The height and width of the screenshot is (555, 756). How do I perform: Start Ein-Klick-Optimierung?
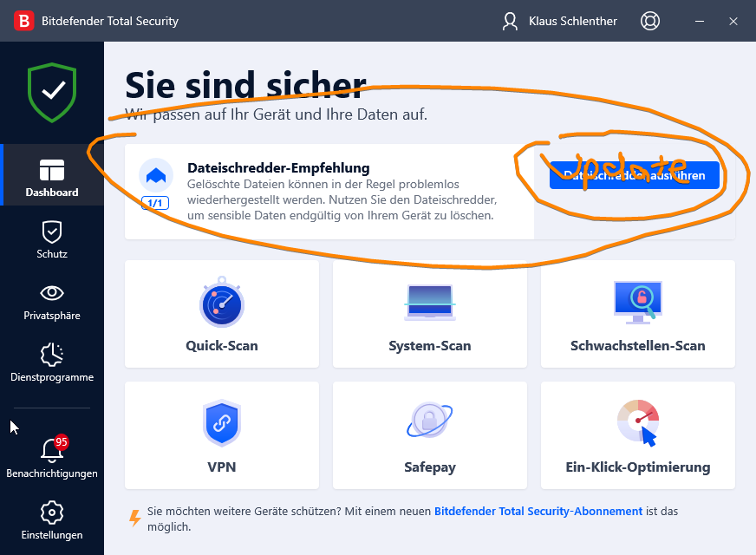[x=638, y=435]
